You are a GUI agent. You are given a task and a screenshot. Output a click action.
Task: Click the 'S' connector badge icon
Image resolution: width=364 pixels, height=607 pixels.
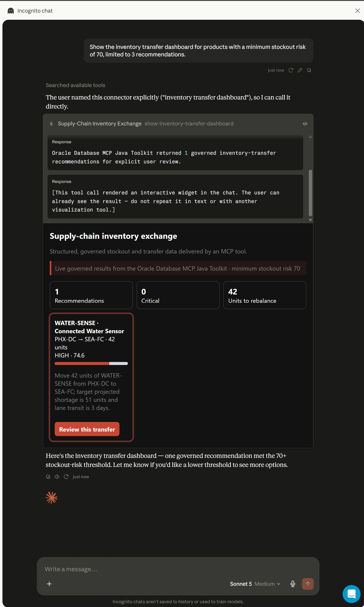click(x=51, y=124)
